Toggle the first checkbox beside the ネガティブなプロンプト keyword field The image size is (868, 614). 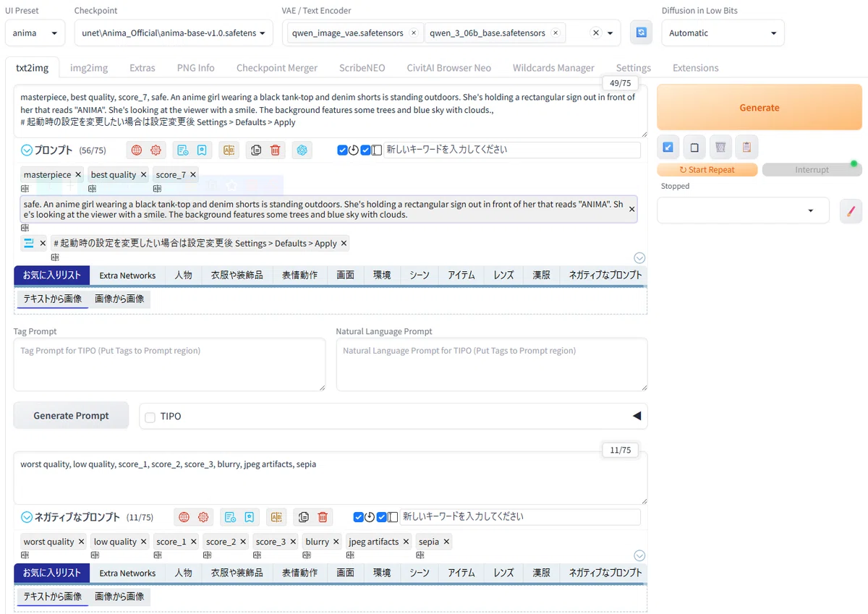pyautogui.click(x=358, y=517)
